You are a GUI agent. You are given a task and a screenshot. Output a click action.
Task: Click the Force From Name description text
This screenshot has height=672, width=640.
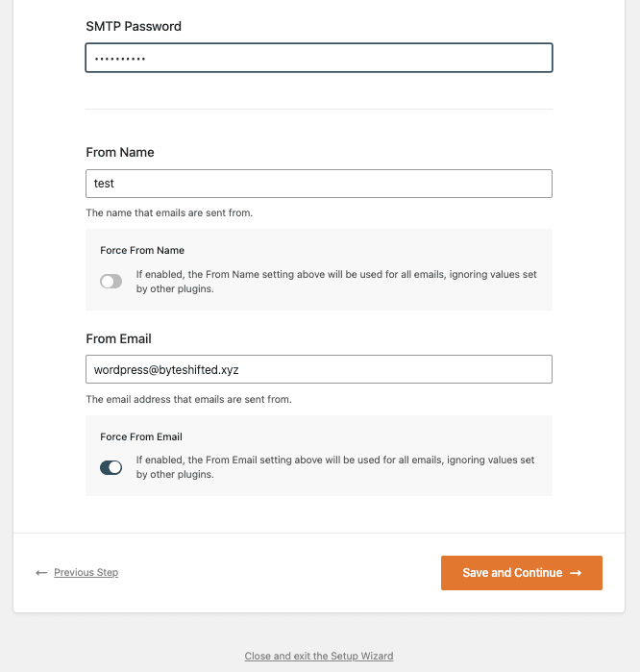336,282
